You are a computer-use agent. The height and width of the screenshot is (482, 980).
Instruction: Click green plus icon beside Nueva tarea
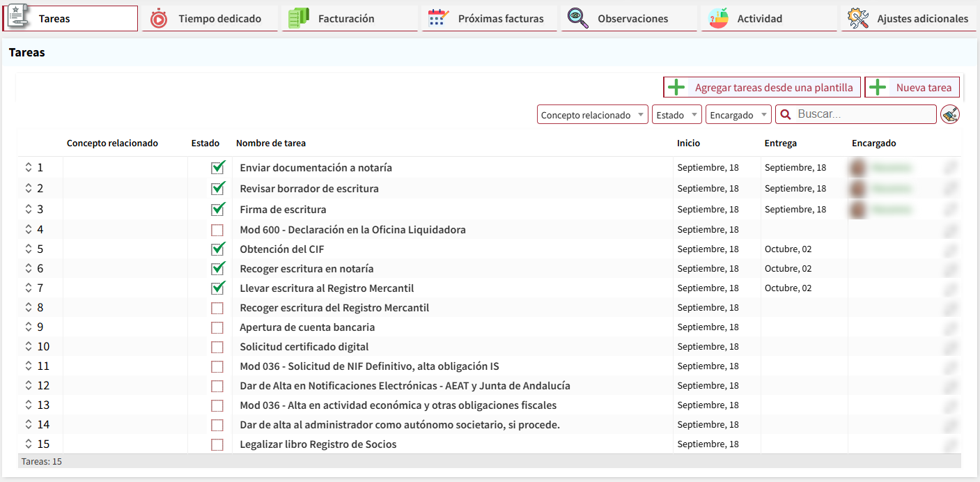878,88
